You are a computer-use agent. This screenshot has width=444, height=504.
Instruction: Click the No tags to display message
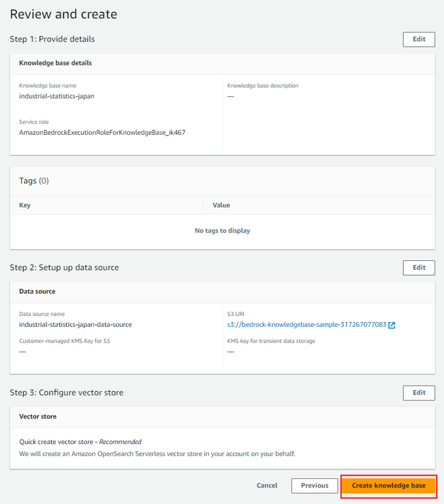tap(222, 231)
